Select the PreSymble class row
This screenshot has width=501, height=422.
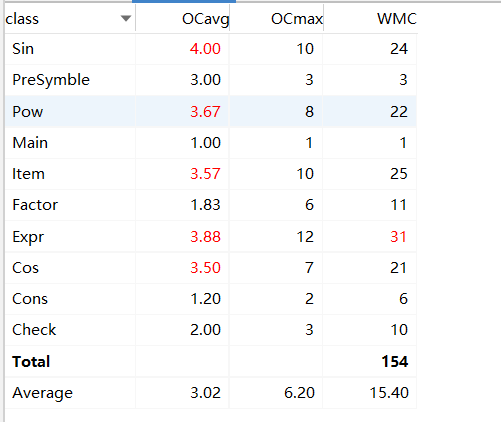point(211,80)
